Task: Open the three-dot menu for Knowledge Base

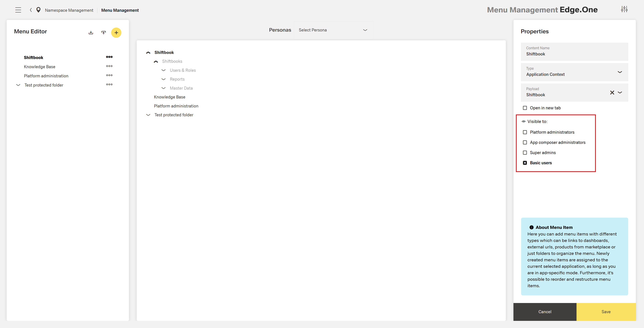Action: pyautogui.click(x=109, y=66)
